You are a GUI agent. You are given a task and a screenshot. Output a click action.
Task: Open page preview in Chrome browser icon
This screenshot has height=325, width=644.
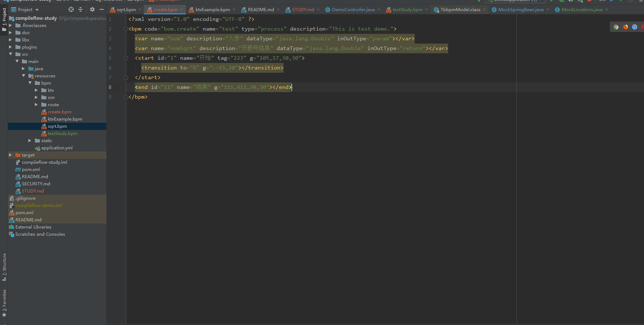616,27
